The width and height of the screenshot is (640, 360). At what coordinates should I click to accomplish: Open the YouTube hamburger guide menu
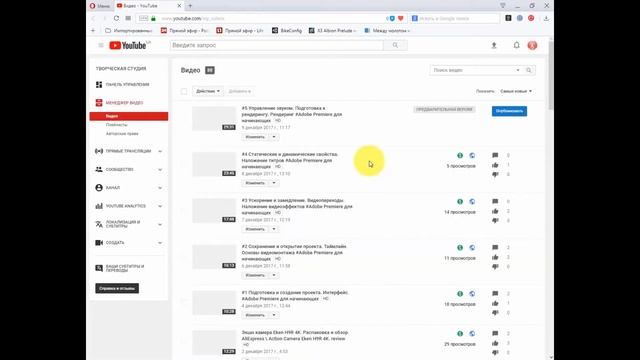[x=101, y=45]
